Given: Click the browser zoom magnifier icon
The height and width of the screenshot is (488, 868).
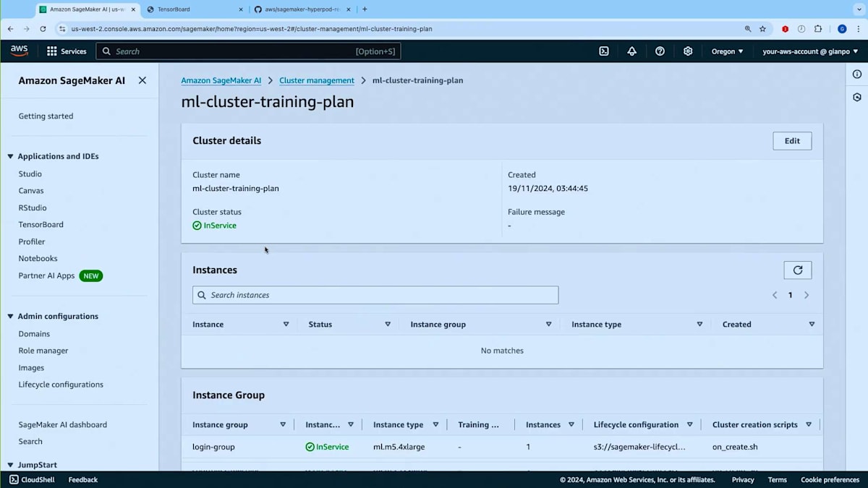Looking at the screenshot, I should [x=748, y=29].
